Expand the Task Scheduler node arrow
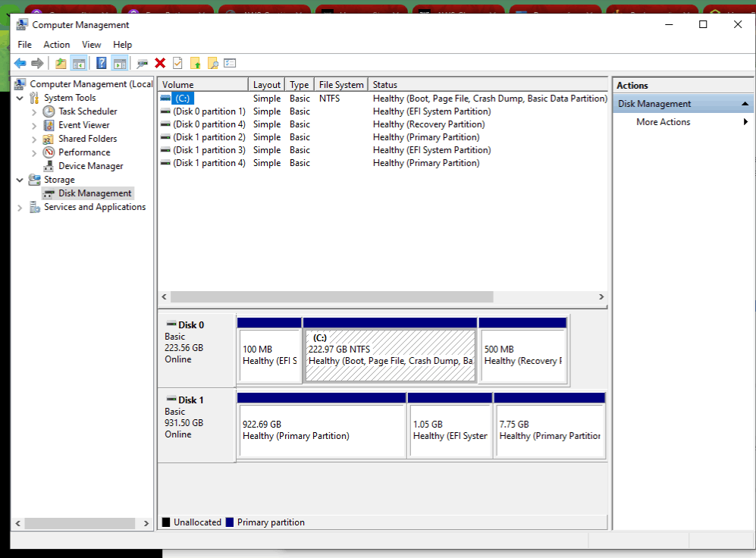Viewport: 756px width, 558px height. (34, 112)
